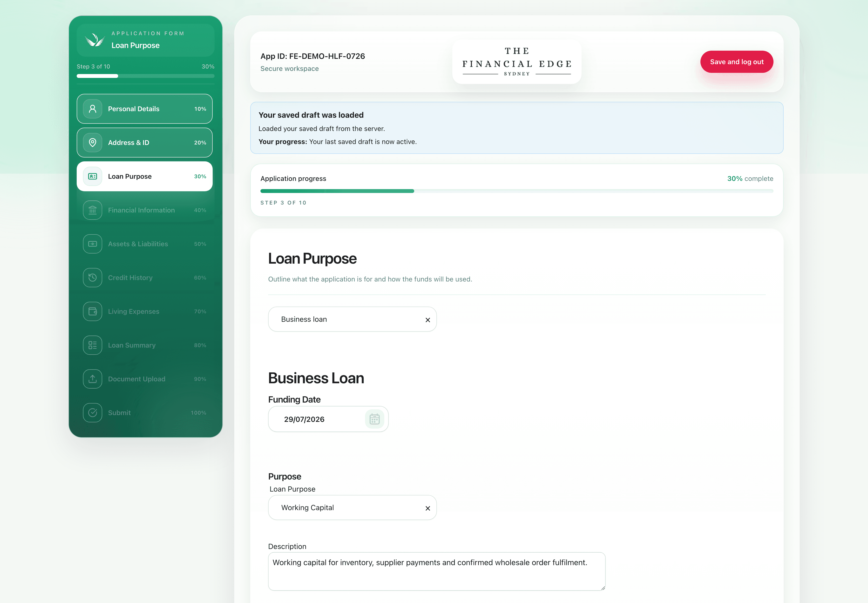This screenshot has width=868, height=603.
Task: Click the Application progress bar
Action: click(517, 191)
